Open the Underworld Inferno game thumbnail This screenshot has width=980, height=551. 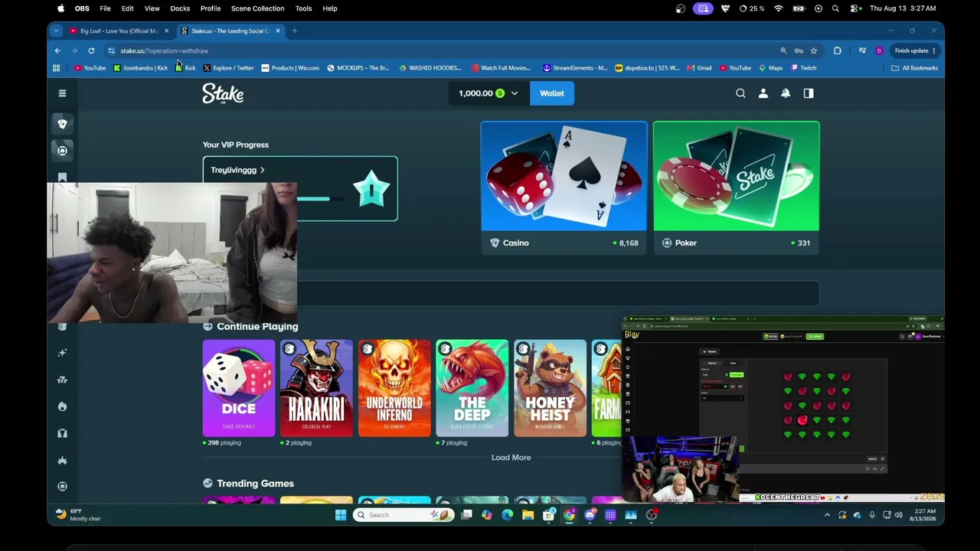(394, 389)
